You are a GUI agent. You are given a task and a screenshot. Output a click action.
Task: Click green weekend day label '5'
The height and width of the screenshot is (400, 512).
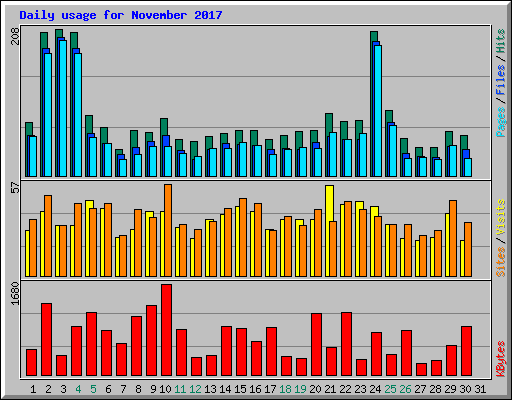point(93,389)
